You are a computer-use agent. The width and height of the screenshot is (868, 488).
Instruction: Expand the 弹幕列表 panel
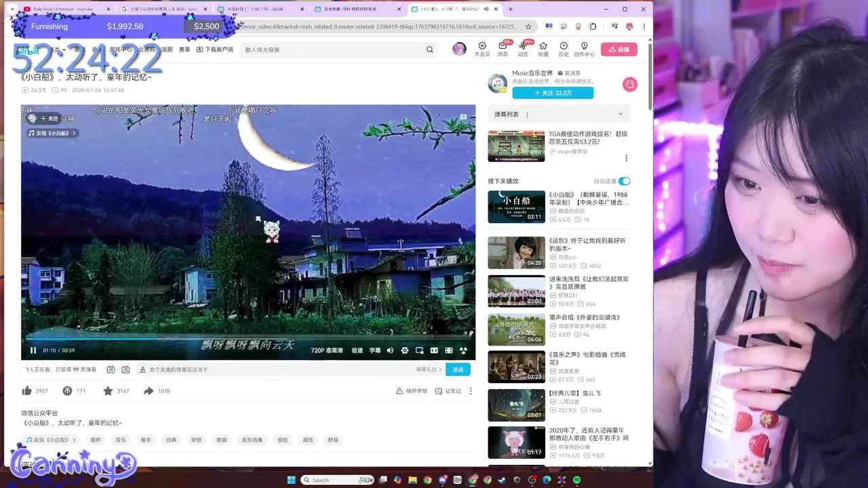click(x=620, y=114)
